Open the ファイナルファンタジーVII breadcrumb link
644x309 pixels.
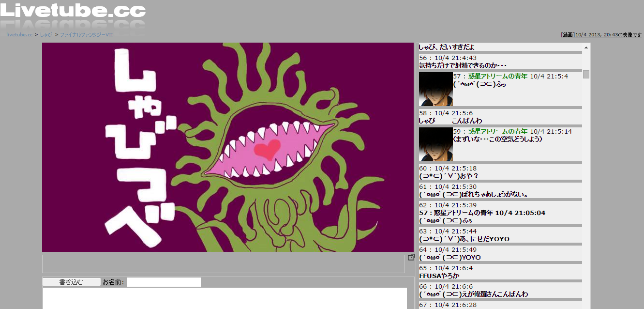click(86, 35)
